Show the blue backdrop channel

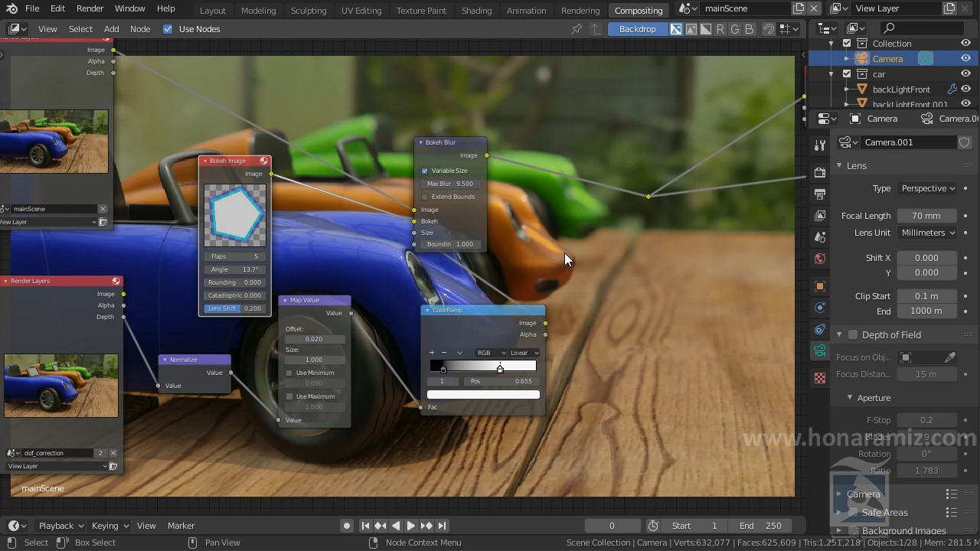(750, 29)
